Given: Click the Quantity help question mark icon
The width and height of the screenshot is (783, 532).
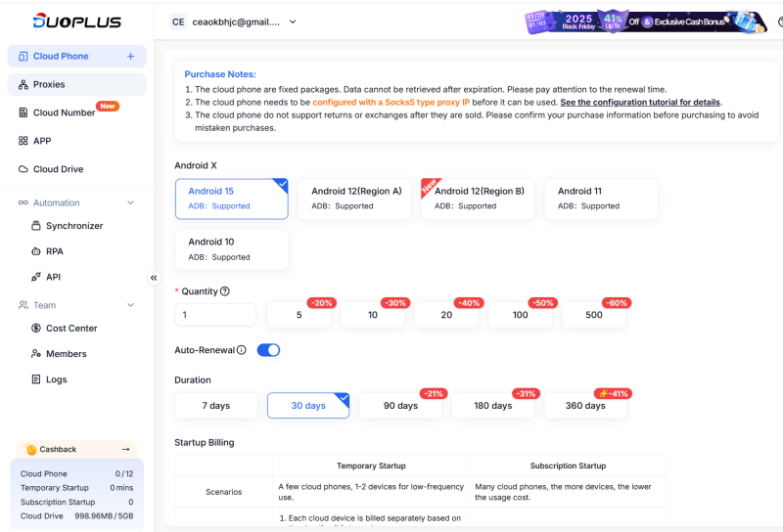Looking at the screenshot, I should click(x=225, y=291).
